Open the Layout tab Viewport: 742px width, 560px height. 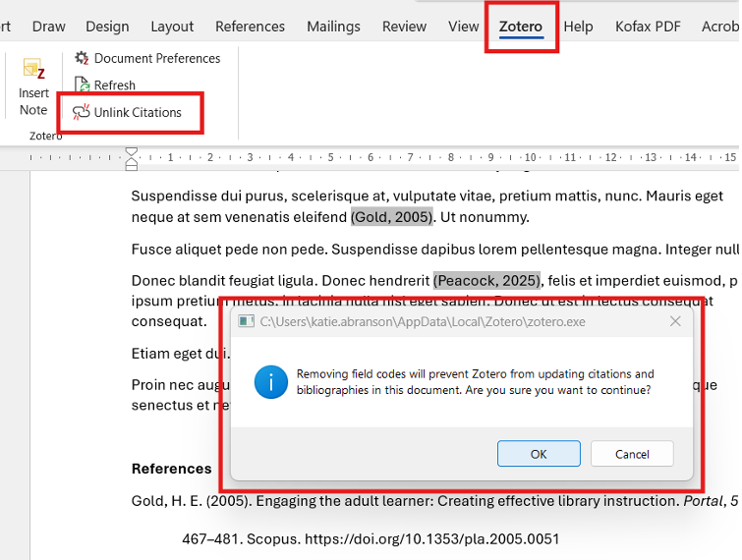pyautogui.click(x=172, y=27)
